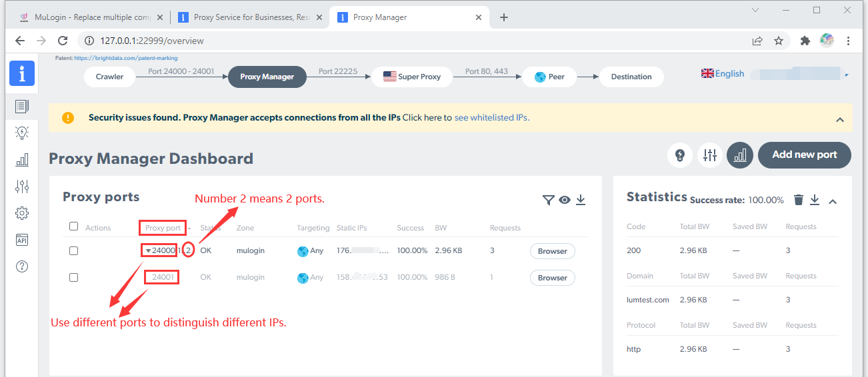The image size is (868, 377).
Task: Open the blurred account dropdown arrow
Action: click(847, 75)
